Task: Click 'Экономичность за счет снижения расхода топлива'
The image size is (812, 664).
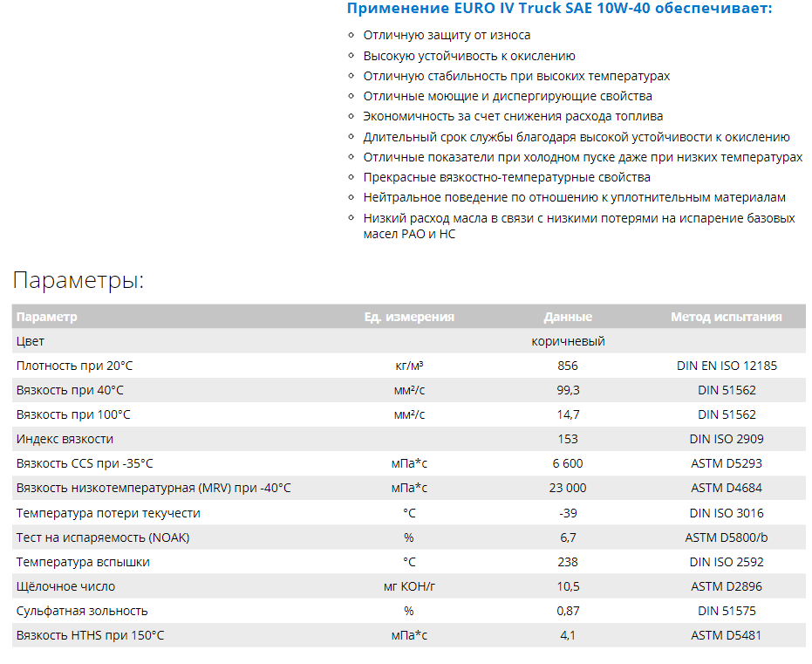Action: point(513,117)
